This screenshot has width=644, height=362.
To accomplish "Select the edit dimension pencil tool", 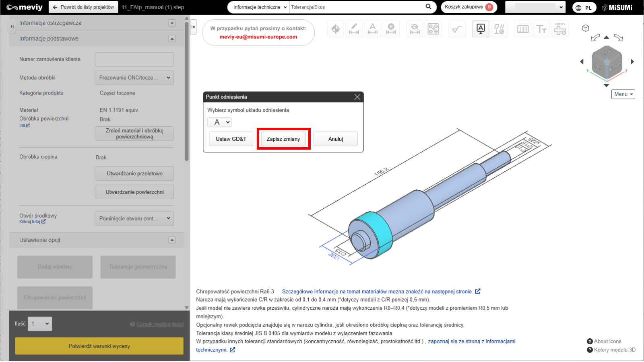I will click(x=354, y=29).
